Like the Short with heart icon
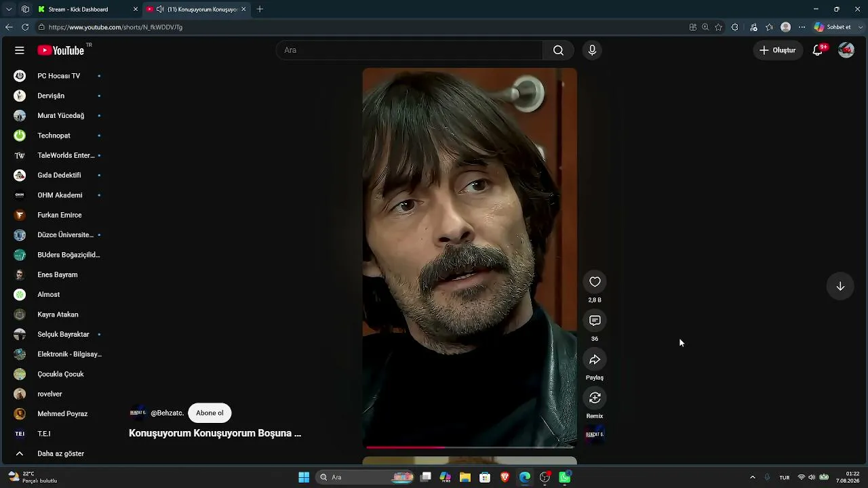 595,282
